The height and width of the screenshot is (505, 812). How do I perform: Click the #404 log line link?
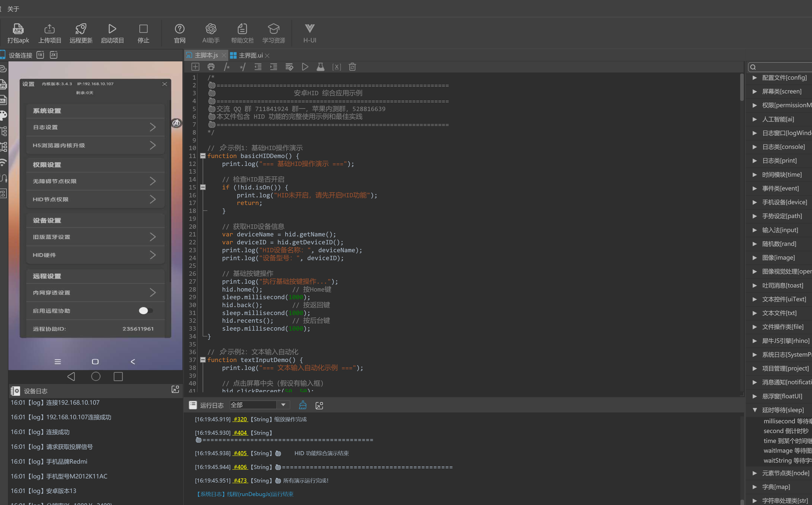click(x=240, y=432)
